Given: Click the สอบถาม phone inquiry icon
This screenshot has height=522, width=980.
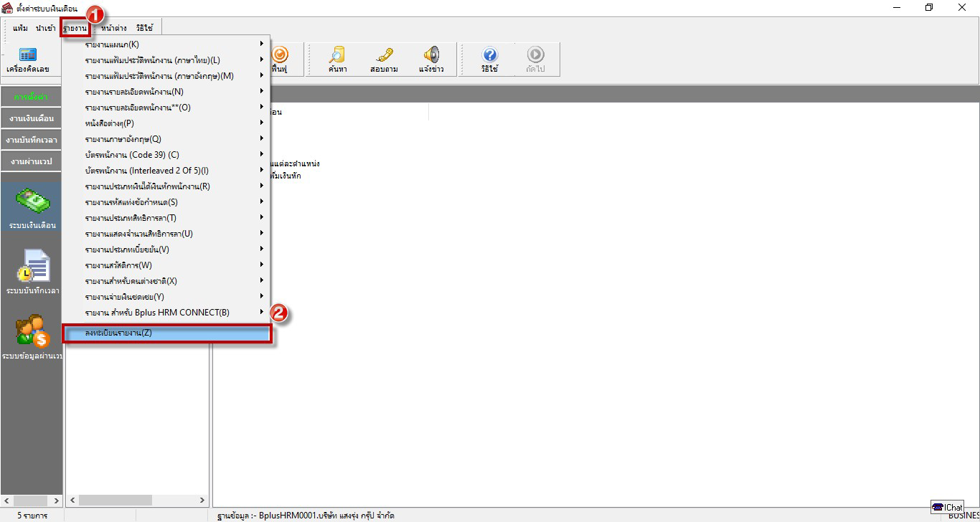Looking at the screenshot, I should [x=384, y=60].
